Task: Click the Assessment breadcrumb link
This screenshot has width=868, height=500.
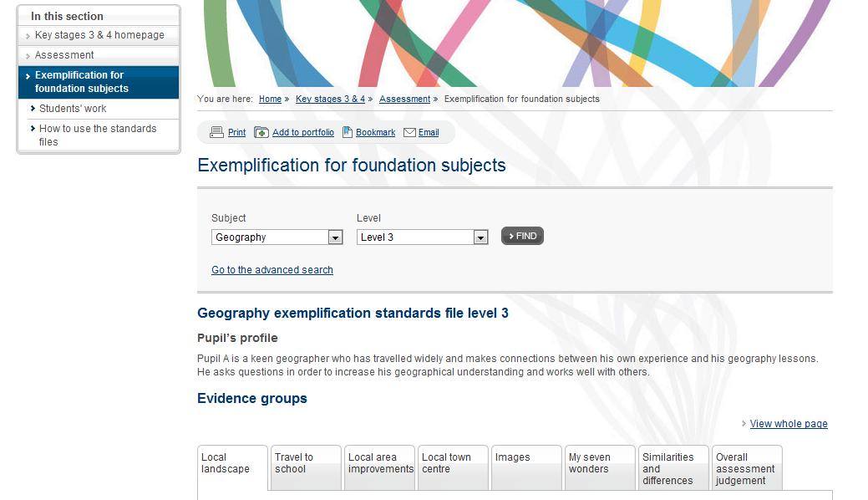Action: [x=404, y=99]
